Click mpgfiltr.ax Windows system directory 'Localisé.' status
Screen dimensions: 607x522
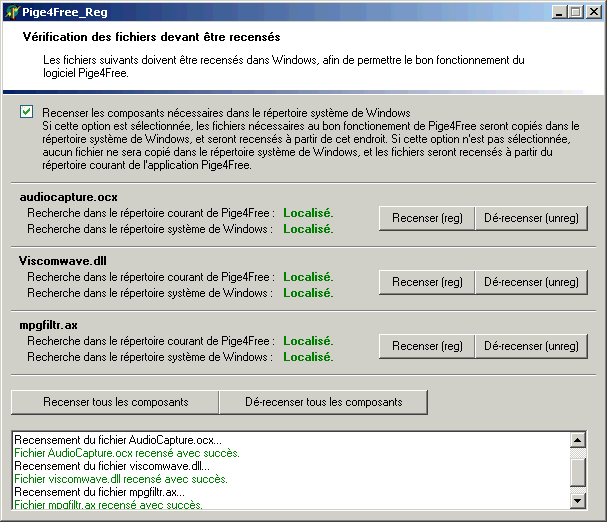pos(308,357)
